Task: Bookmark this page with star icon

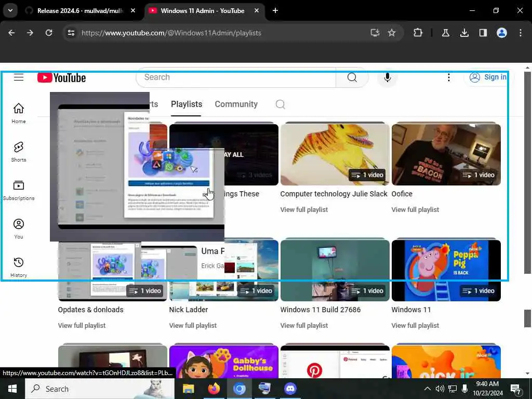Action: pos(392,33)
